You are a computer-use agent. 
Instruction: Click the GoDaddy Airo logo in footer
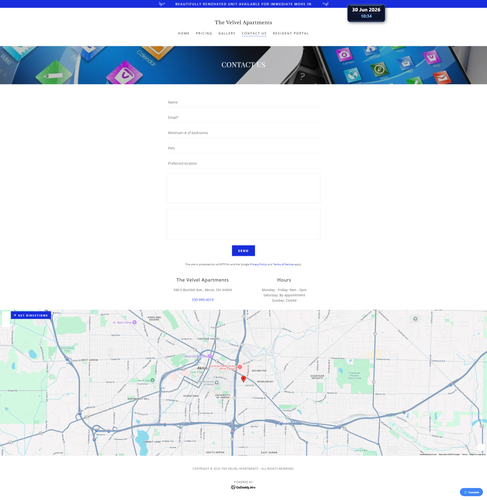[243, 487]
